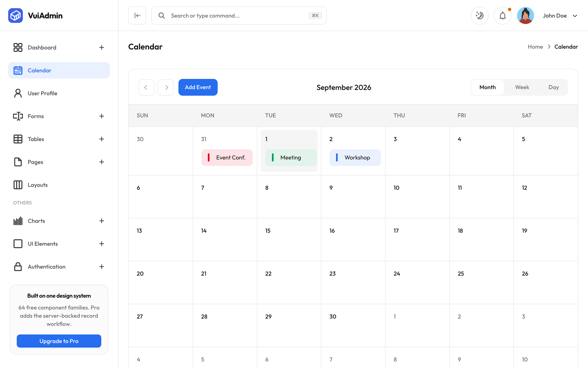Image resolution: width=588 pixels, height=368 pixels.
Task: Switch to Day view
Action: coord(553,87)
